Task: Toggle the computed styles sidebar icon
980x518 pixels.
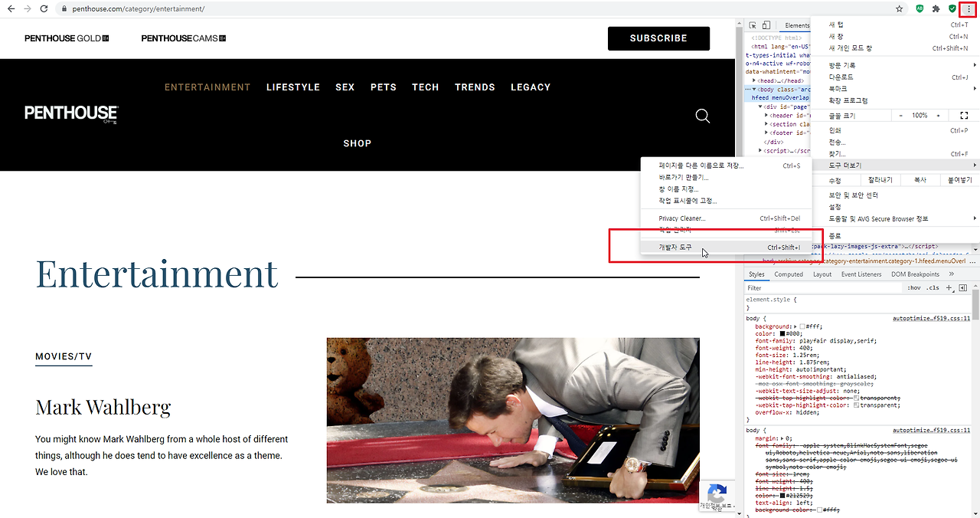Action: pyautogui.click(x=962, y=287)
